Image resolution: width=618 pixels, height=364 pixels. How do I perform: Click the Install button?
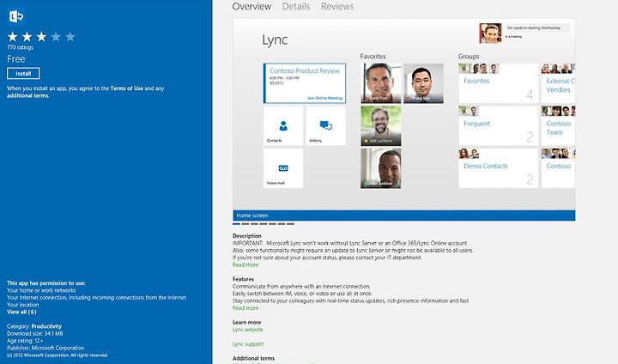(x=23, y=73)
